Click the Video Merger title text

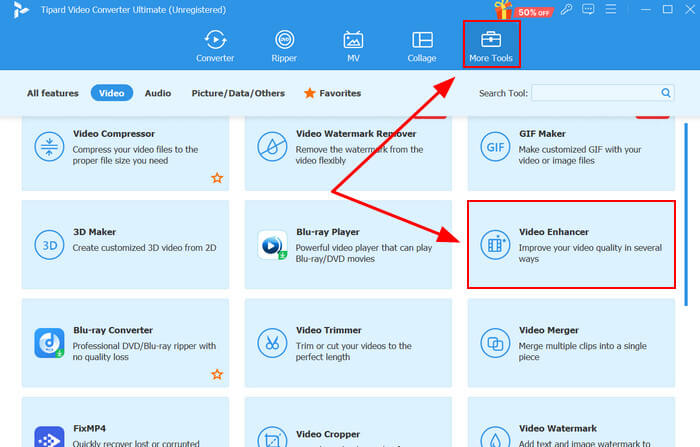[549, 330]
